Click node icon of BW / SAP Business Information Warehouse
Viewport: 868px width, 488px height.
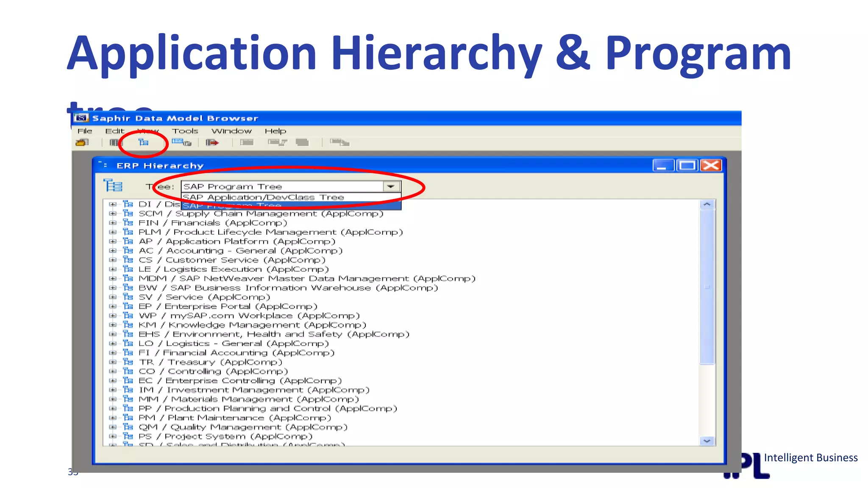128,288
